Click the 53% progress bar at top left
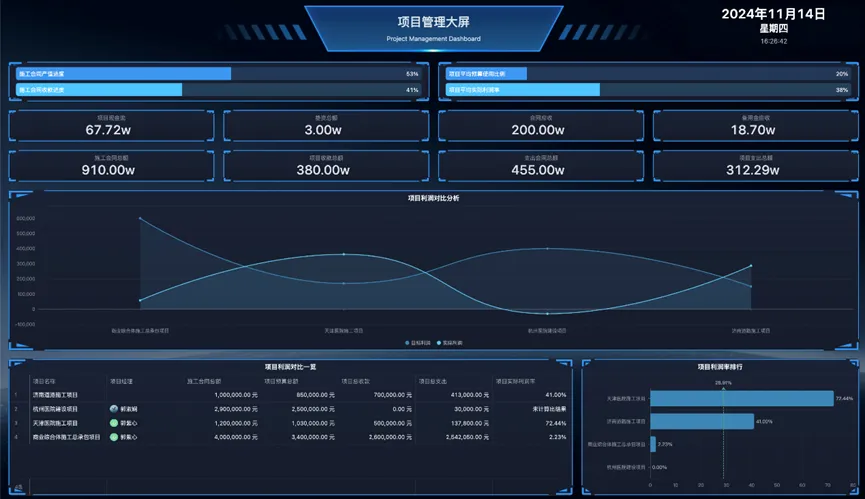Image resolution: width=865 pixels, height=499 pixels. [124, 74]
